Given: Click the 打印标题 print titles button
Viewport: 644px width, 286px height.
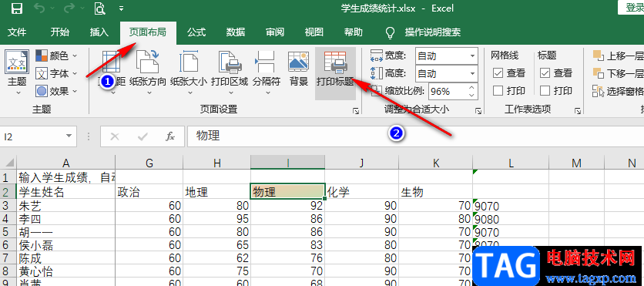Looking at the screenshot, I should [335, 73].
